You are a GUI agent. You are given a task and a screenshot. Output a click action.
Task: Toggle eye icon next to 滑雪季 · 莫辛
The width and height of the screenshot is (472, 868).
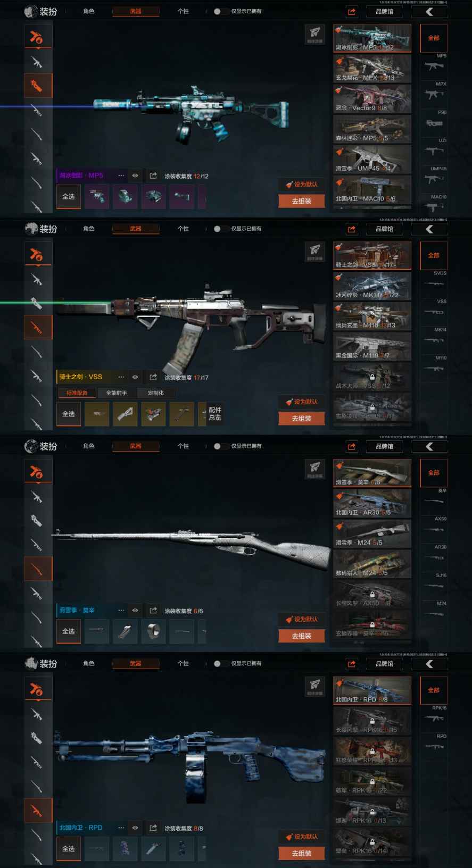tap(135, 611)
